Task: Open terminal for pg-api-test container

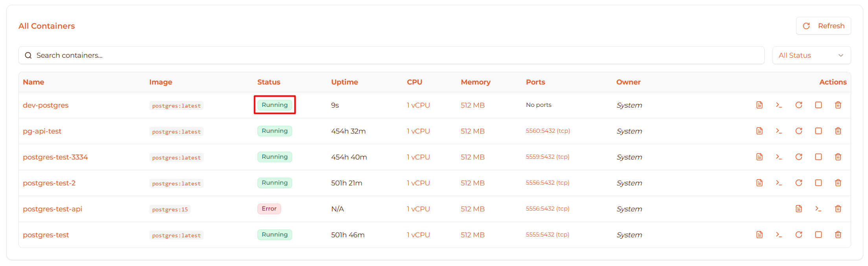Action: pyautogui.click(x=779, y=131)
